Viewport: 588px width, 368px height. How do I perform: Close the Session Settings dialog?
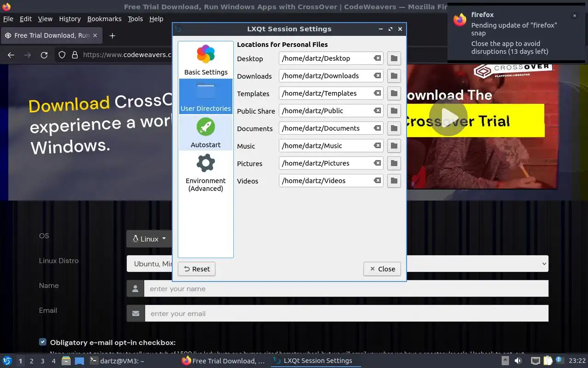[382, 269]
